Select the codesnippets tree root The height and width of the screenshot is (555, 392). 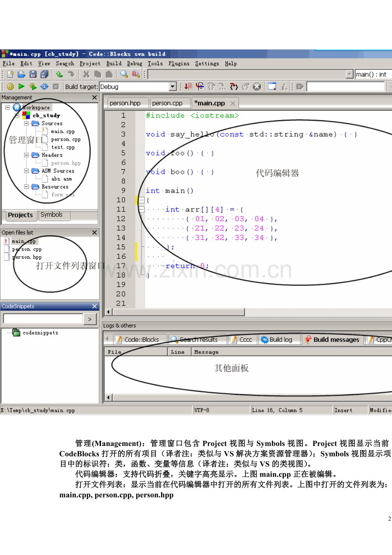(x=40, y=332)
